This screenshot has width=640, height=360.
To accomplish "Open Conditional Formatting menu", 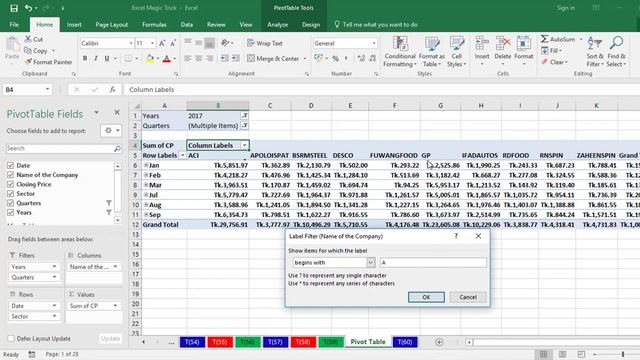I will point(400,52).
